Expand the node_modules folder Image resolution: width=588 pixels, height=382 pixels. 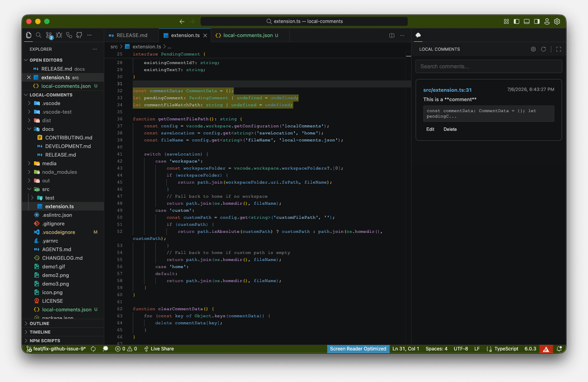(63, 172)
